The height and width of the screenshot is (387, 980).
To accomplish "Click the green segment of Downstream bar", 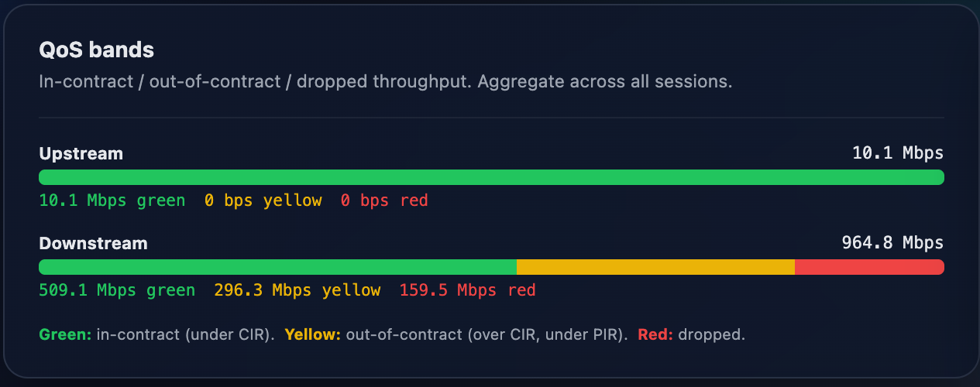I will 278,266.
